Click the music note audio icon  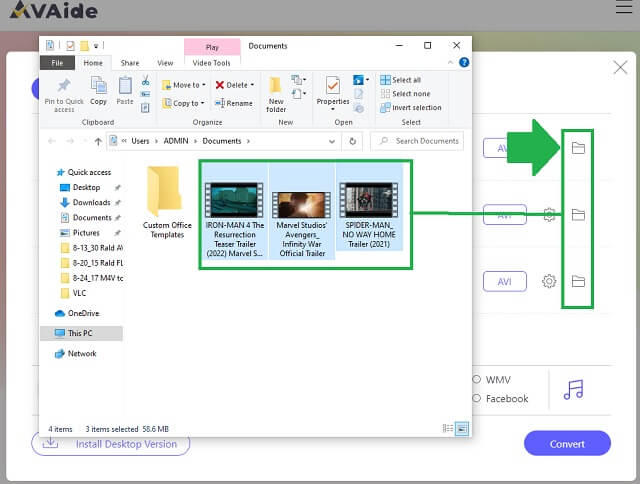tap(573, 390)
